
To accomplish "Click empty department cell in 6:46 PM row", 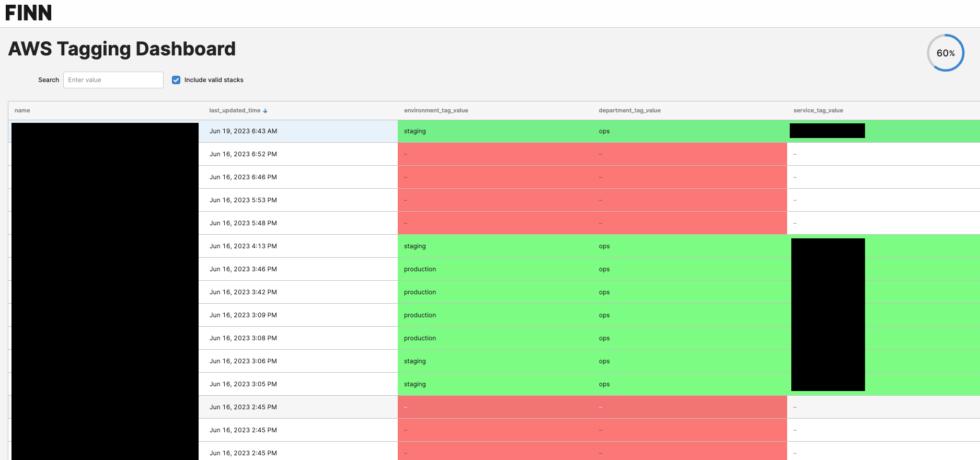I will click(690, 177).
